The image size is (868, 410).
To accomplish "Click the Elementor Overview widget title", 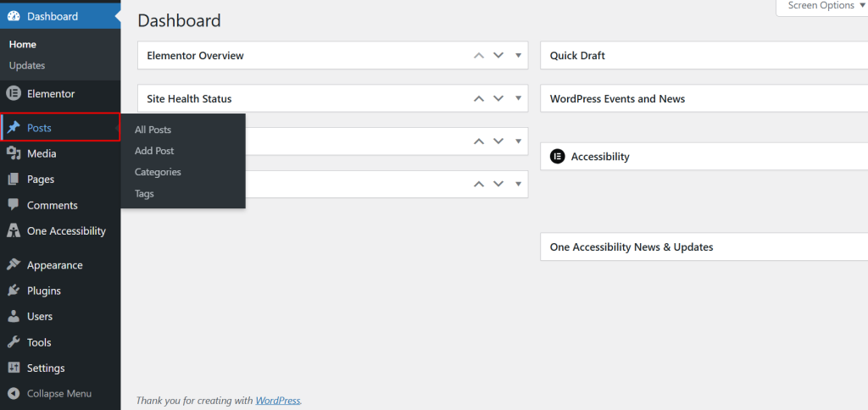I will (196, 55).
